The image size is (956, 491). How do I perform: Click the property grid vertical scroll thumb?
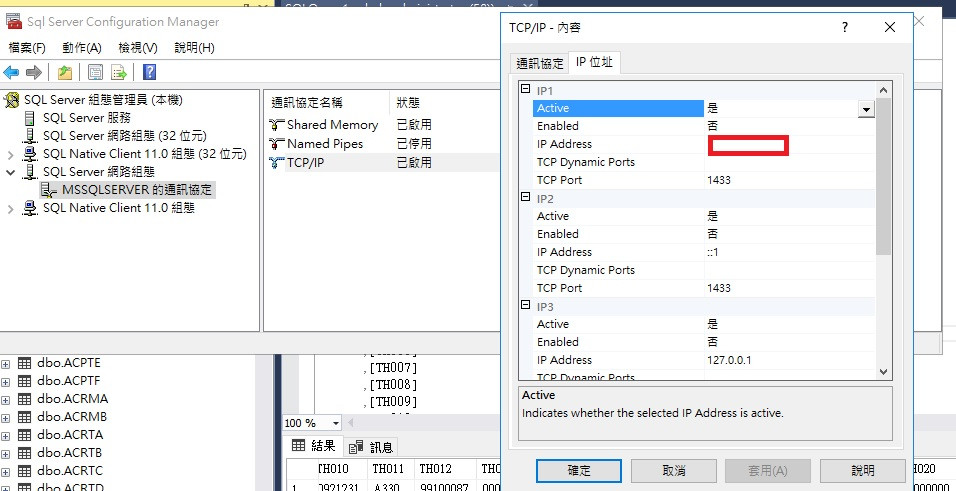(883, 176)
